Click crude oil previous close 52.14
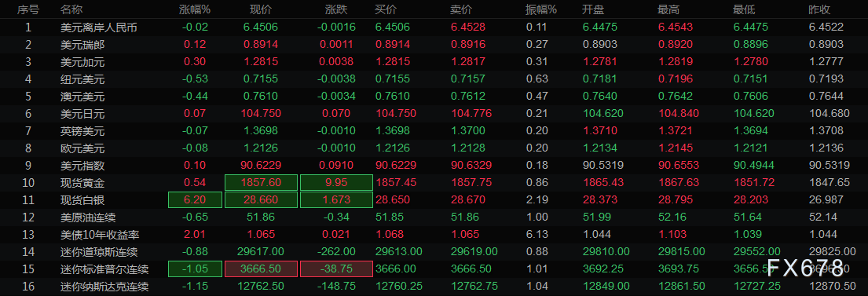The height and width of the screenshot is (296, 868). coord(823,217)
